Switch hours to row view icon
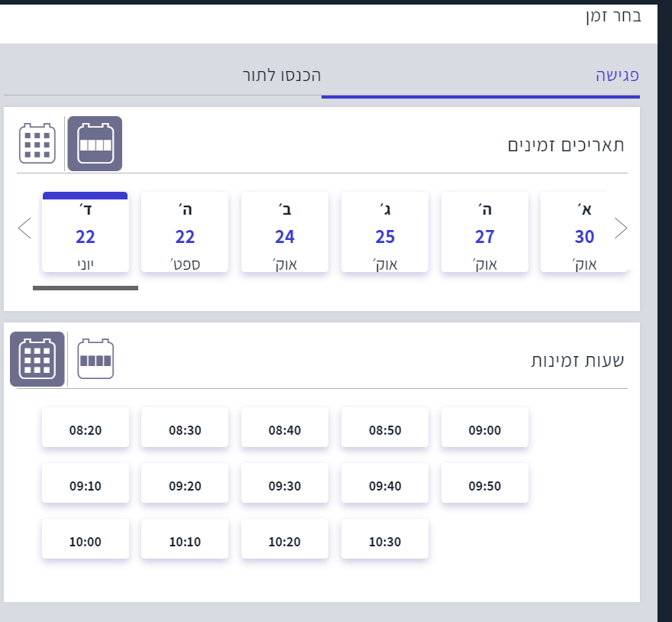This screenshot has width=672, height=622. [x=95, y=359]
